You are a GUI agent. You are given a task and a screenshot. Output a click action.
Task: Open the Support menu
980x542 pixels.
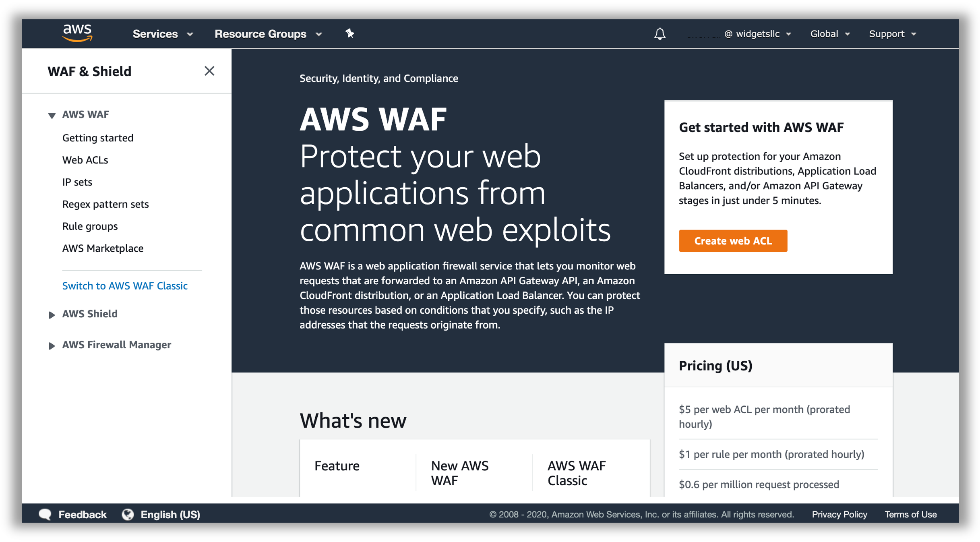[893, 34]
